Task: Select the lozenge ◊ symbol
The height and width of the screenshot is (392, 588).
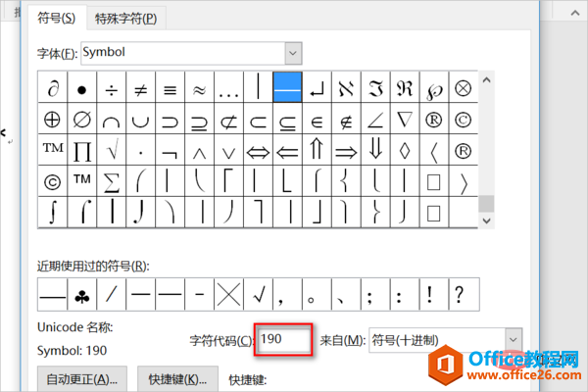Action: 405,150
